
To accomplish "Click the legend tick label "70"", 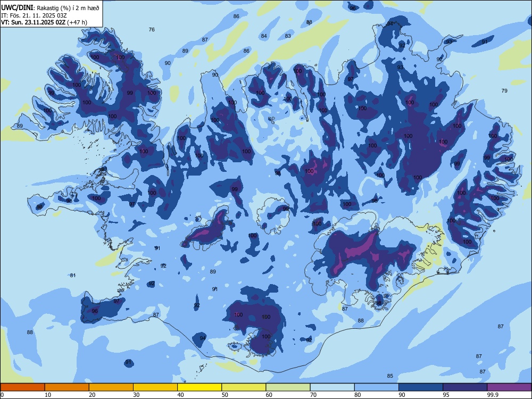I will [313, 395].
